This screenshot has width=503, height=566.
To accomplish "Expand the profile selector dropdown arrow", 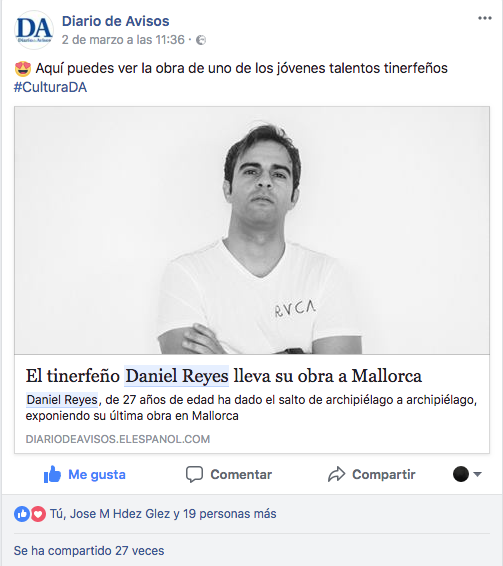I will [477, 474].
